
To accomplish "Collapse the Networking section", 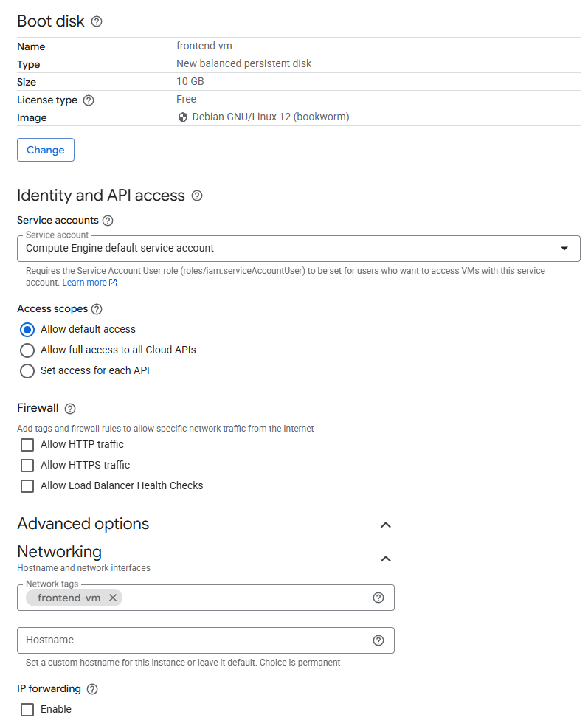I will 385,559.
